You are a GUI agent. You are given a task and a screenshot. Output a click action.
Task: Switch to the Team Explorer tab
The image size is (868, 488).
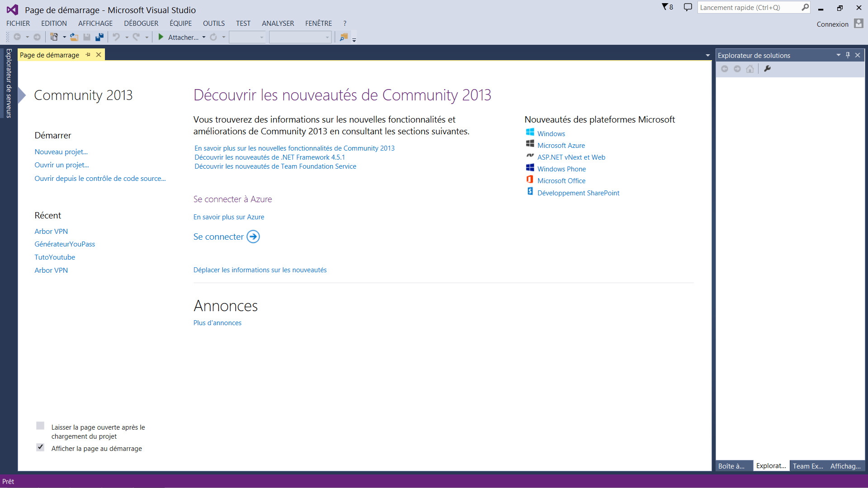point(808,466)
